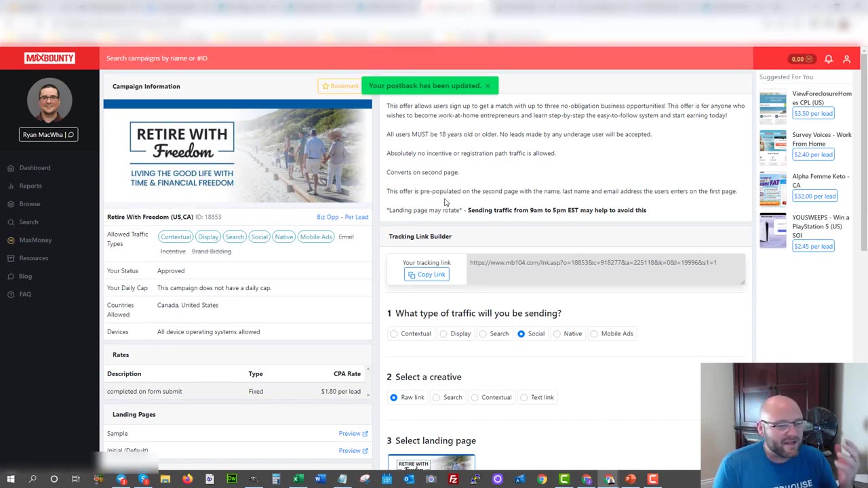Click the Contextual traffic type tag
The width and height of the screenshot is (868, 488).
pyautogui.click(x=176, y=237)
